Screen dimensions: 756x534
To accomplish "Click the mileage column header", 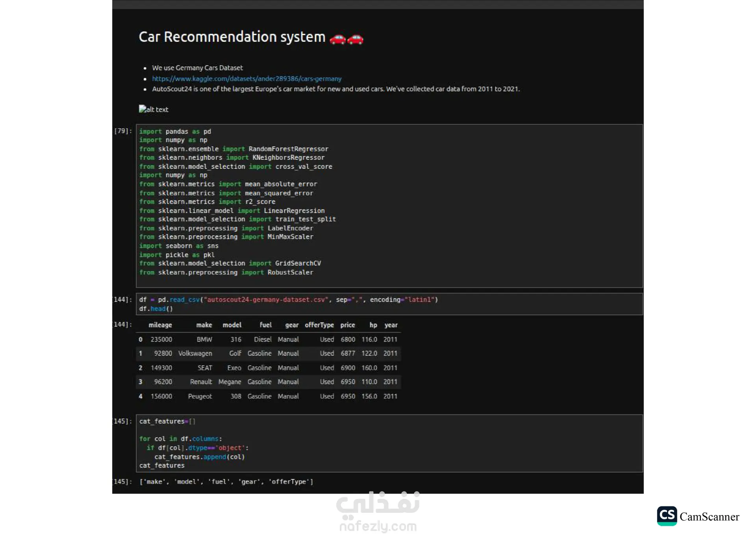I will tap(160, 325).
